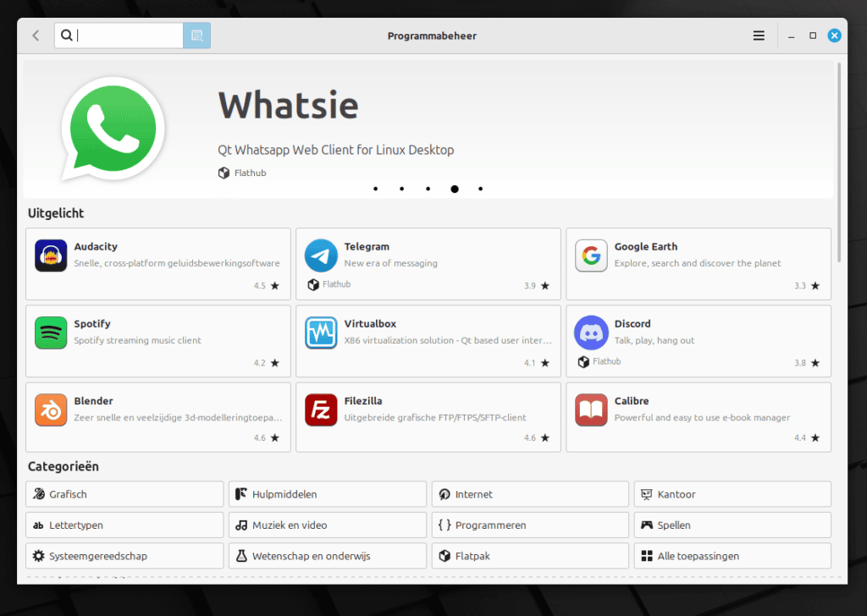Select the Calibre e-book icon

click(591, 409)
